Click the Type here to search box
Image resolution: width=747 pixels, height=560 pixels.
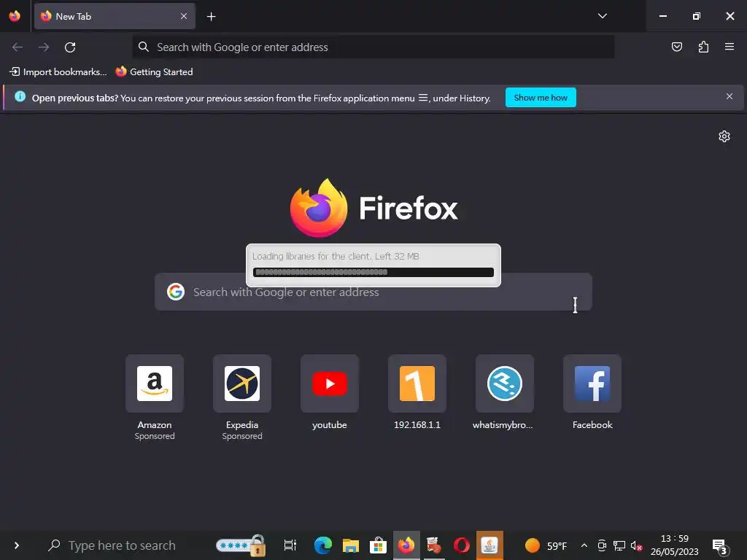[x=122, y=545]
